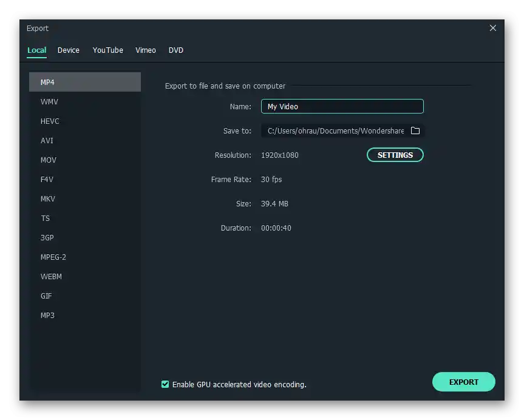This screenshot has width=524, height=420.
Task: Select WMV format in the list
Action: pos(85,101)
